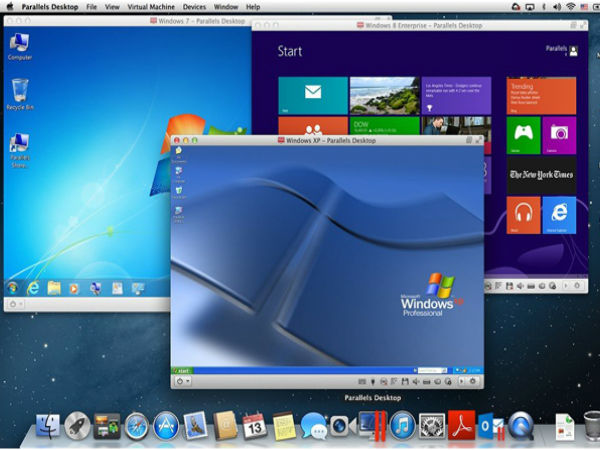Launch Internet Explorer from Windows 7 taskbar
Viewport: 600px width, 450px height.
point(33,288)
